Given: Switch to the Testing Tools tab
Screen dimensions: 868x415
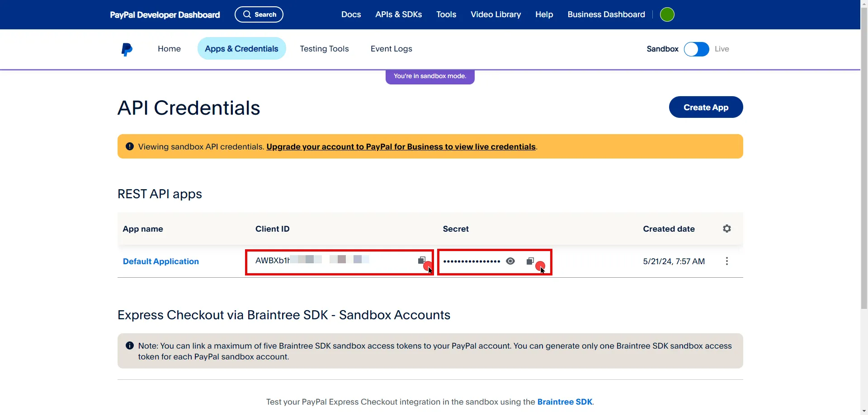Looking at the screenshot, I should (x=325, y=48).
